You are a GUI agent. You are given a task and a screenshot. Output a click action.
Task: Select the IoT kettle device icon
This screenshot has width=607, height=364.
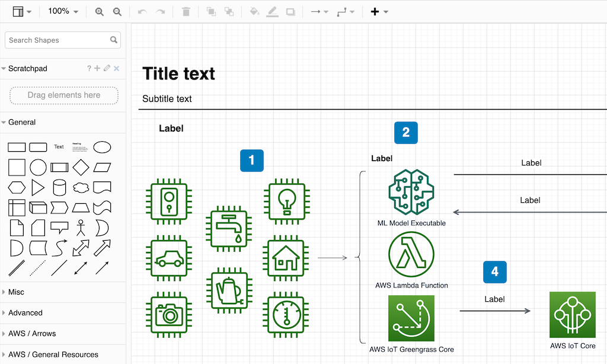tap(229, 290)
